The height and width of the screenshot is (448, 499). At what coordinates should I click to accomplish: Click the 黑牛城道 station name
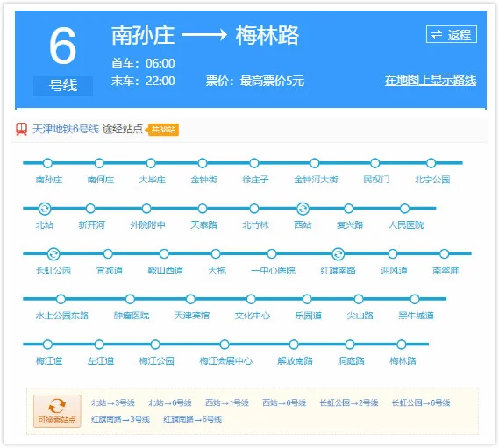click(416, 316)
